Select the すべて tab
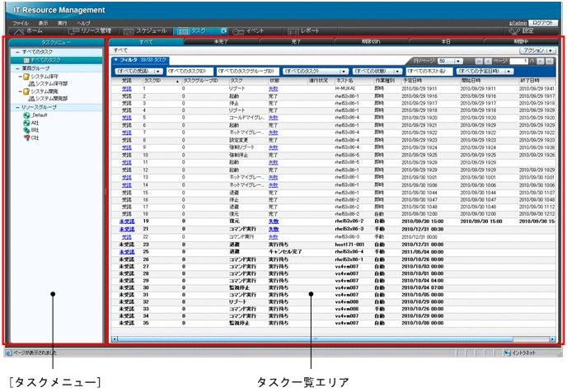This screenshot has height=392, width=567. point(146,41)
